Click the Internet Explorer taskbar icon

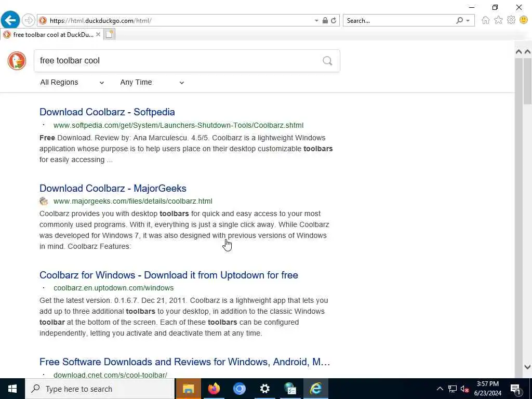coord(315,389)
